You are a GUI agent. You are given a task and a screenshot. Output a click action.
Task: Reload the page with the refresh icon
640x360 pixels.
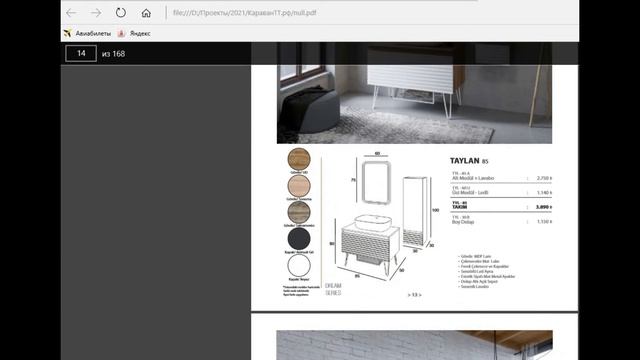(x=121, y=13)
